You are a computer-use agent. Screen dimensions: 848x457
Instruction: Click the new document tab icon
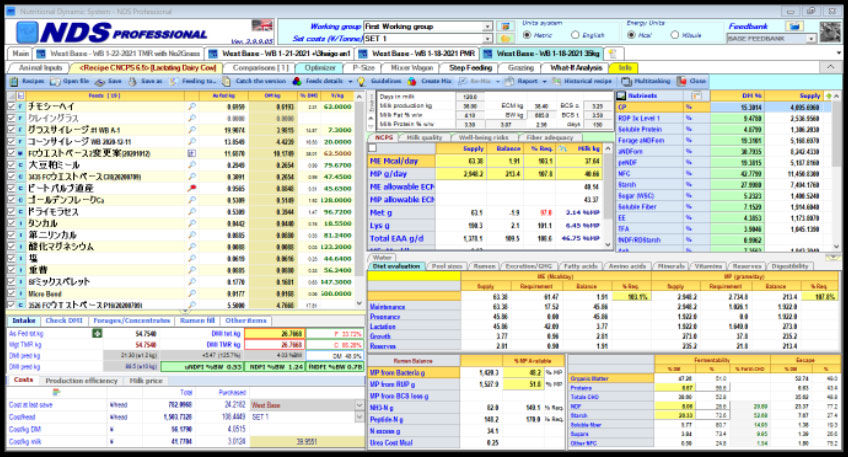(612, 54)
